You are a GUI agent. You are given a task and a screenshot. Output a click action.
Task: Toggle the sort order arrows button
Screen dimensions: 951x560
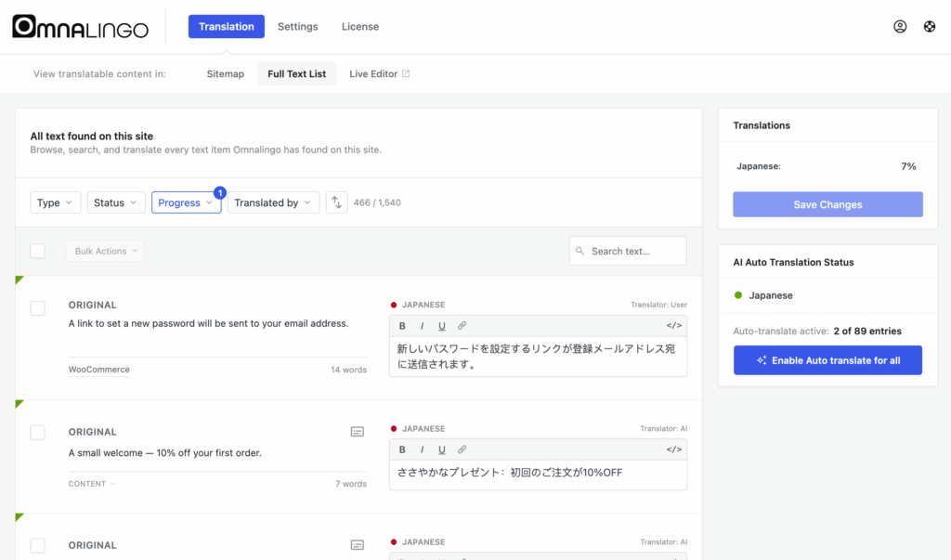point(336,202)
